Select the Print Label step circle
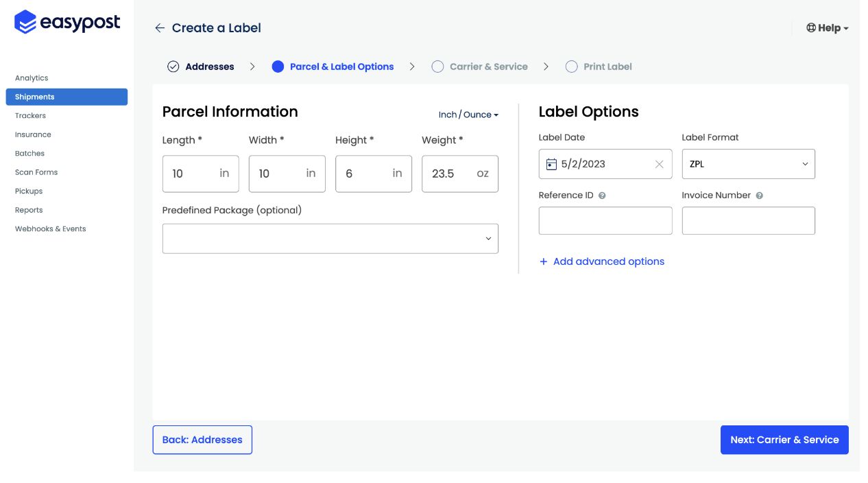868x483 pixels. (571, 67)
